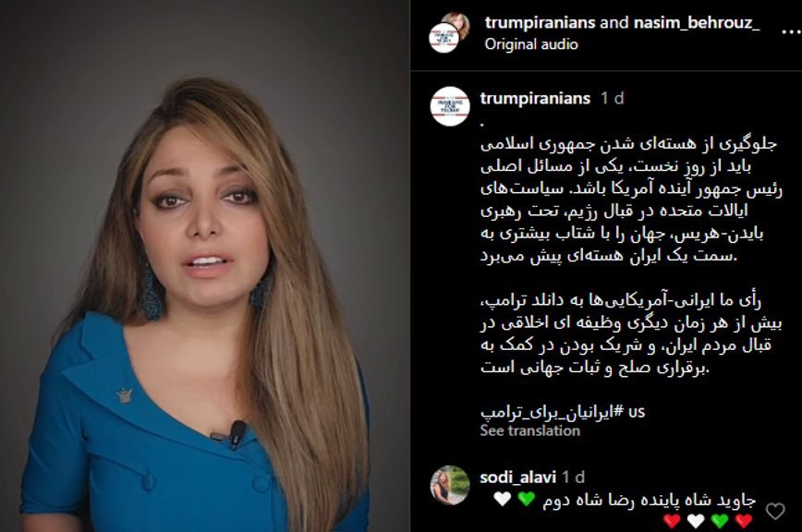Open the nasim_behrouz_ profile link
The image size is (802, 532).
point(697,22)
